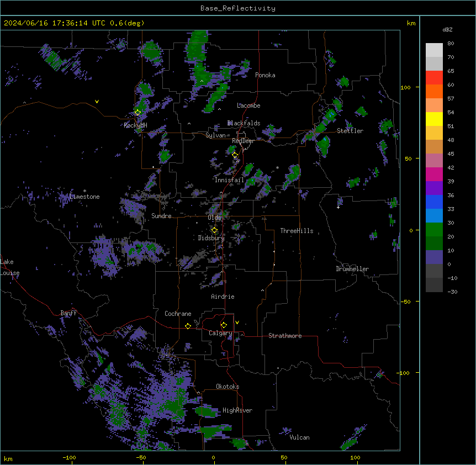
Task: Click the Ponoka city label
Action: click(x=265, y=75)
